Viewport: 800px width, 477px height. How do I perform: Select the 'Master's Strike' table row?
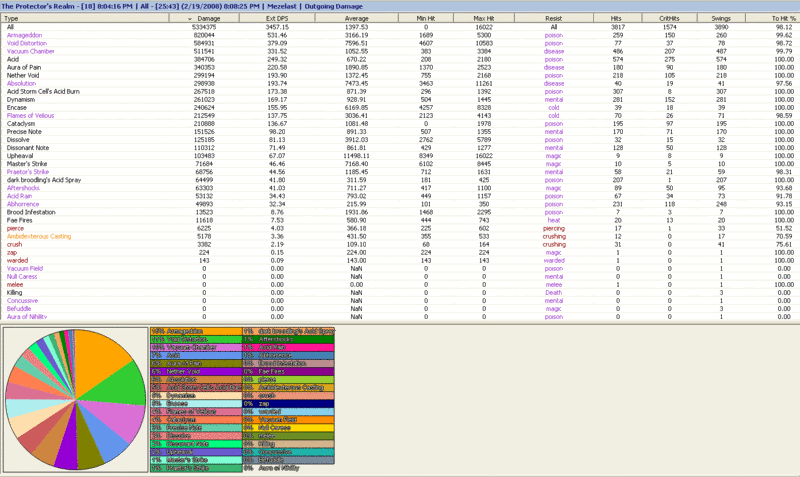(400, 164)
